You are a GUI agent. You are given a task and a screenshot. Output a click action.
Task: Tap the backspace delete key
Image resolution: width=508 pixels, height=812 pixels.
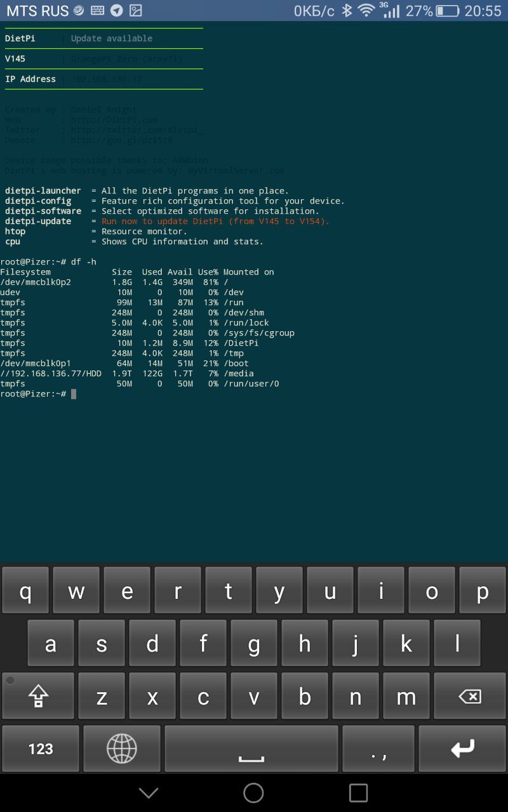(x=470, y=696)
